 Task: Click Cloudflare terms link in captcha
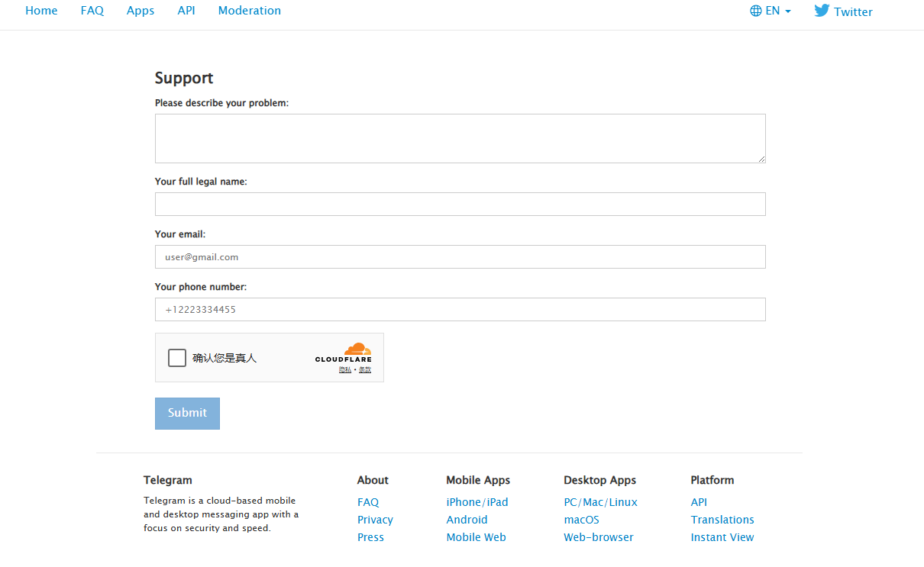click(x=365, y=369)
